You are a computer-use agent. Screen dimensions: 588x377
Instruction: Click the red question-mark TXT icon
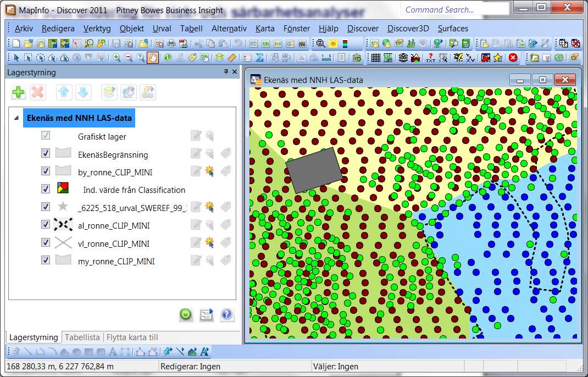(x=430, y=58)
